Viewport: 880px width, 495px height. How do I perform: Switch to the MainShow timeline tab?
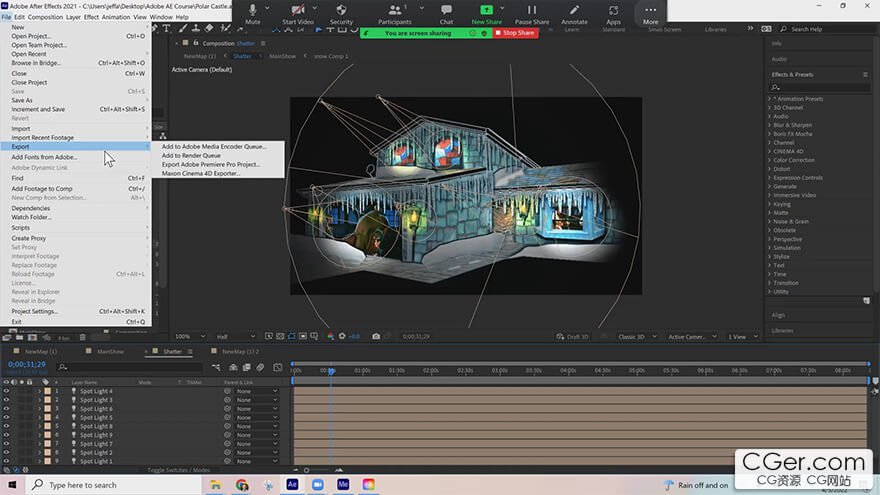tap(110, 352)
